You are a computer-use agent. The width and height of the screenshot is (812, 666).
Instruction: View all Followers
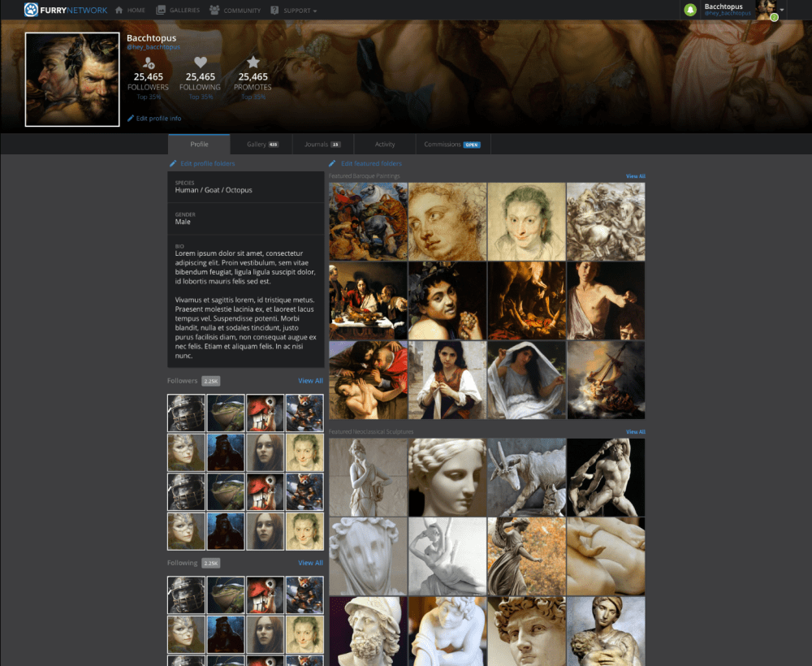coord(310,381)
